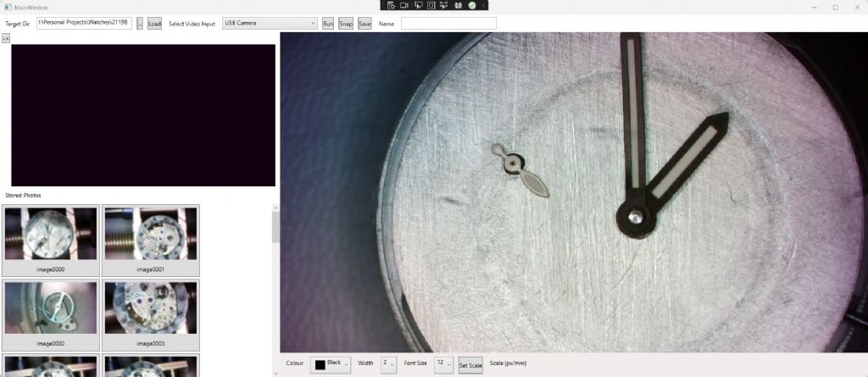Screen dimensions: 868x377
Task: Click the 'Colour' label
Action: (294, 363)
